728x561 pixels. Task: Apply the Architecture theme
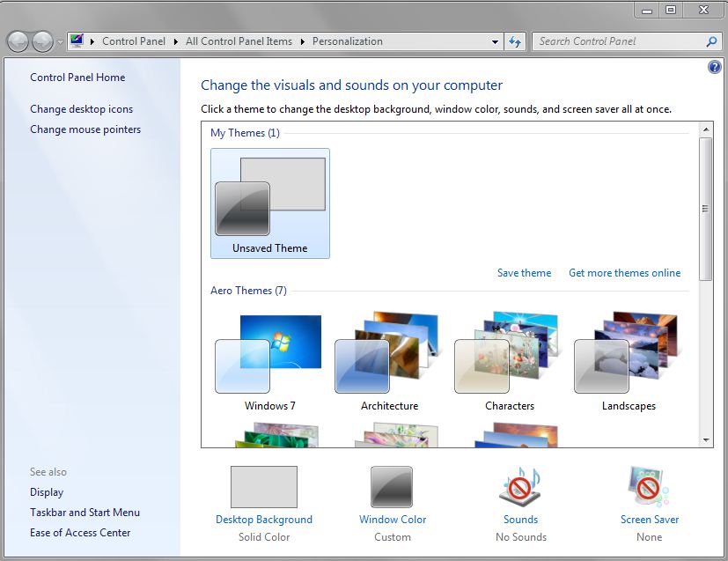pyautogui.click(x=389, y=362)
